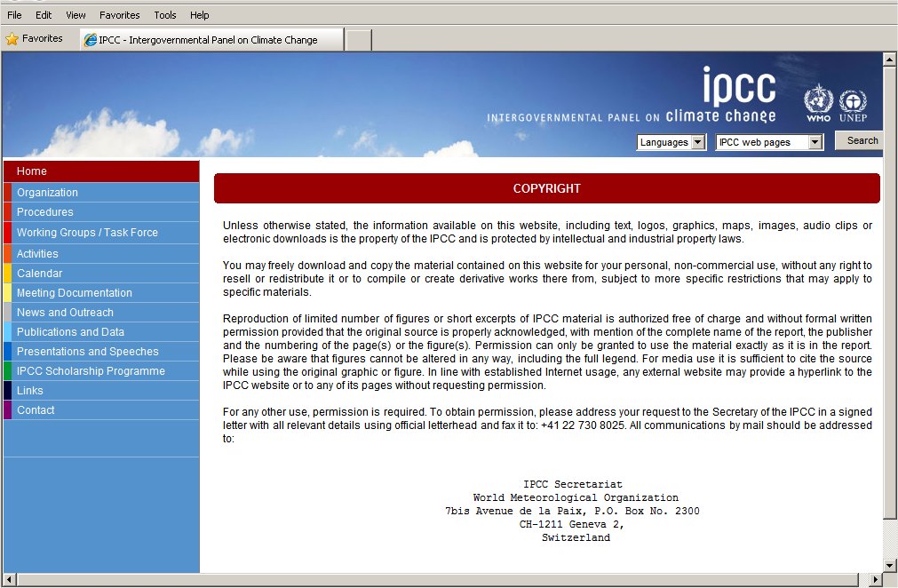Viewport: 898px width, 588px height.
Task: Open the Procedures section
Action: (x=101, y=212)
